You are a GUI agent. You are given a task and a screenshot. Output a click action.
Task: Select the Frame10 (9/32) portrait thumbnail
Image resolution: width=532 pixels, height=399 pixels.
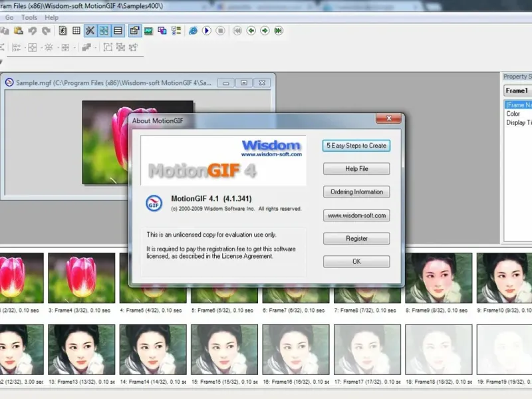(x=504, y=278)
